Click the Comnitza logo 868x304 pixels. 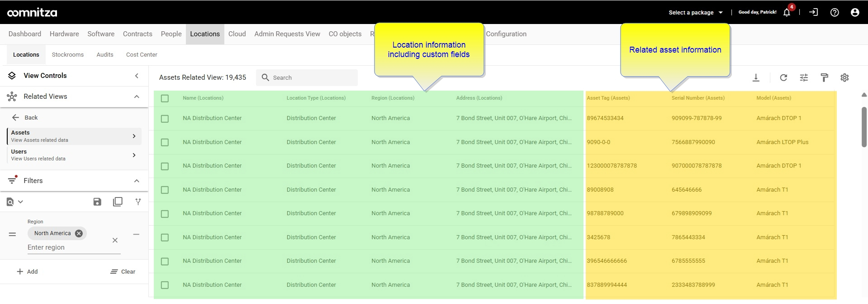point(32,13)
